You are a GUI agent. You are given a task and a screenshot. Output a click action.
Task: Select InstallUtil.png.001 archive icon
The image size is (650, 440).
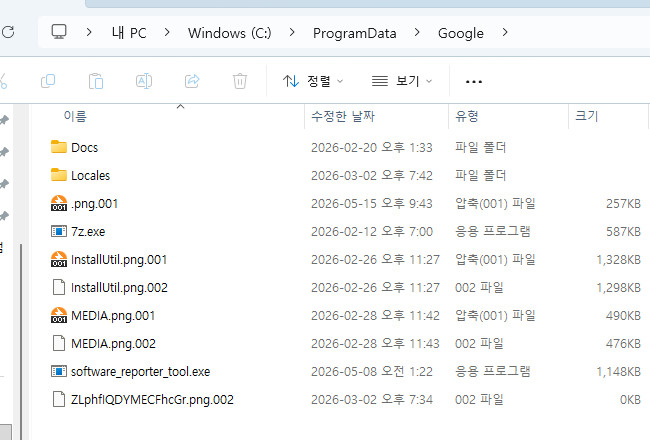point(59,259)
